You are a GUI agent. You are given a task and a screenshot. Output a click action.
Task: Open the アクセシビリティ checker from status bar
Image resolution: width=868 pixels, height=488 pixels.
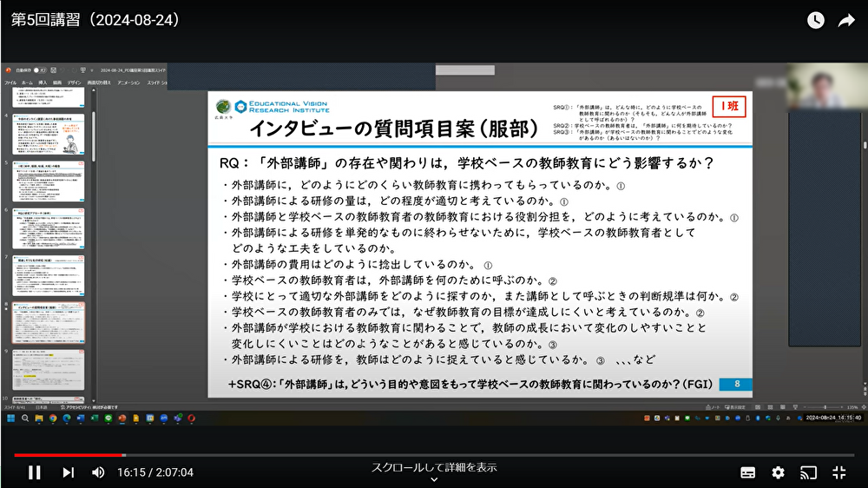tap(89, 408)
